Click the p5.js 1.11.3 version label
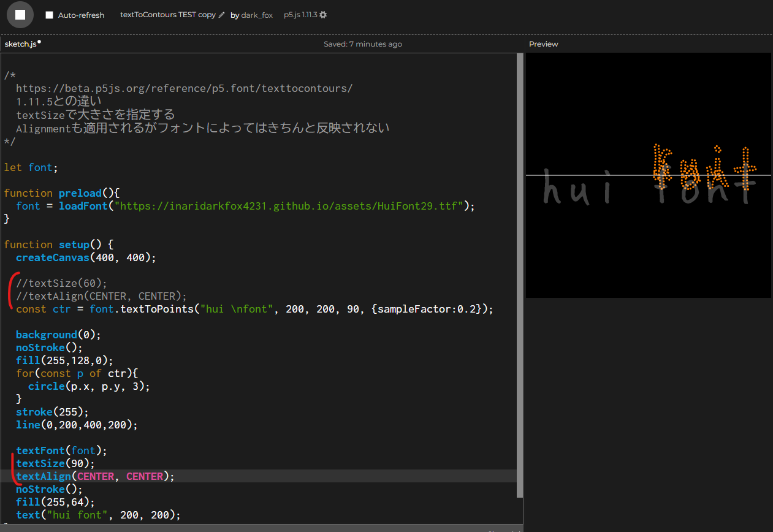Image resolution: width=773 pixels, height=532 pixels. pyautogui.click(x=300, y=15)
